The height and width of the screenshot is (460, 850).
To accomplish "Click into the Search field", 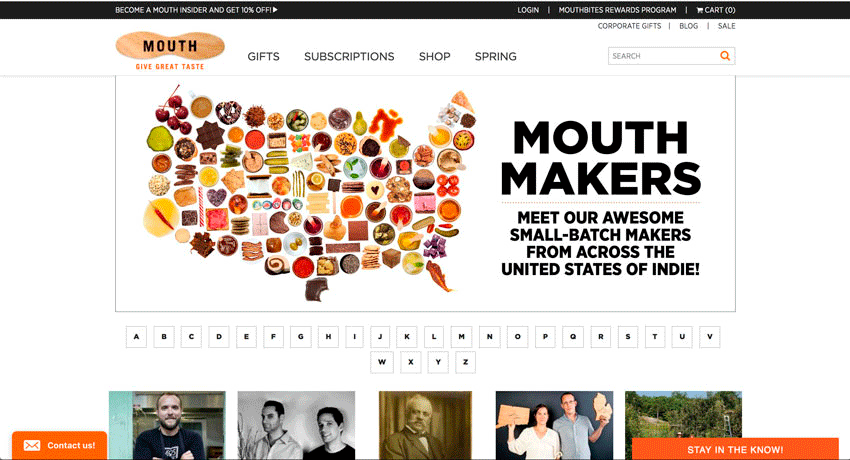I will click(x=664, y=56).
